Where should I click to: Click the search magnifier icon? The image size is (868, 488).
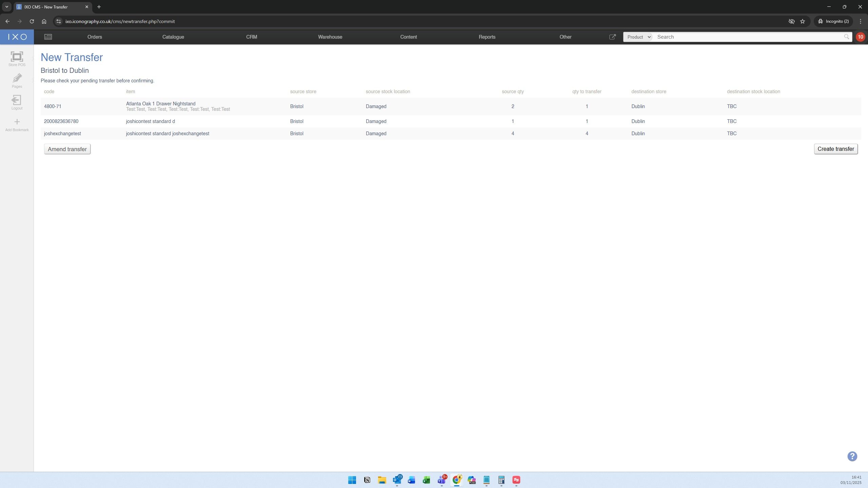point(846,37)
